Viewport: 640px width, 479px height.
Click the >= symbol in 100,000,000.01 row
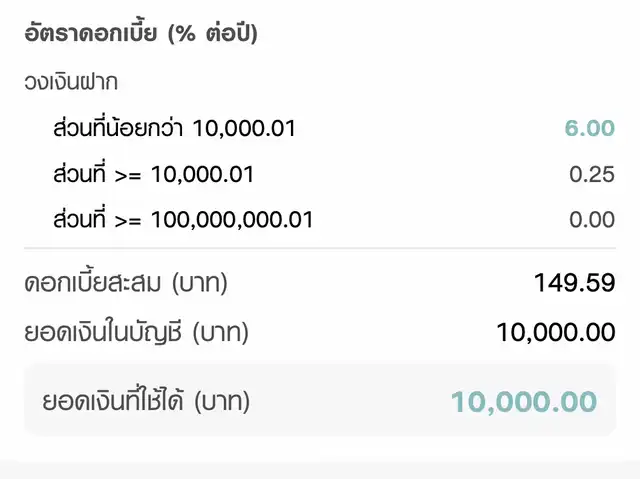click(x=128, y=222)
